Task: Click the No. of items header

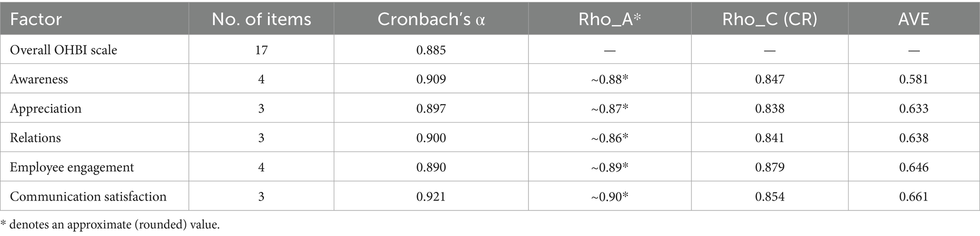Action: pyautogui.click(x=261, y=19)
